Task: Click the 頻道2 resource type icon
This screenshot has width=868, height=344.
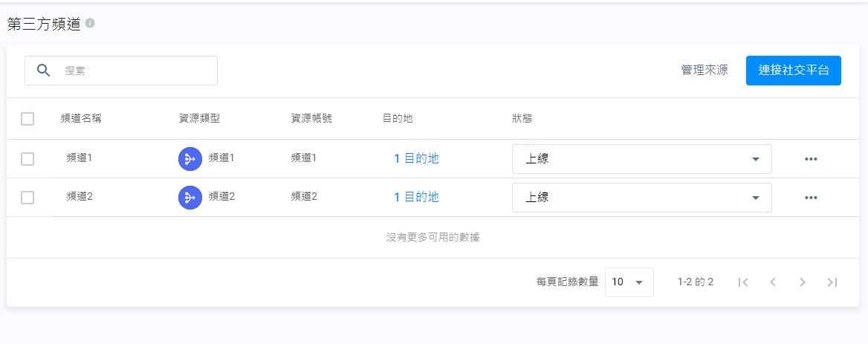Action: (x=190, y=197)
